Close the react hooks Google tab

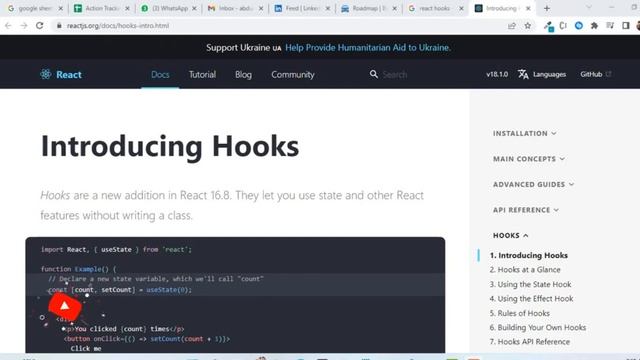click(x=461, y=8)
